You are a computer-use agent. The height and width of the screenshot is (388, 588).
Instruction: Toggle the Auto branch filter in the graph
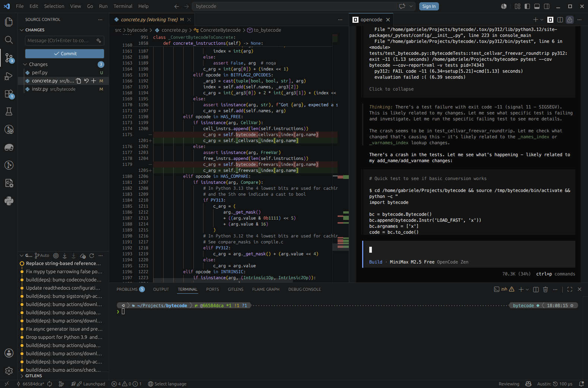[42, 256]
